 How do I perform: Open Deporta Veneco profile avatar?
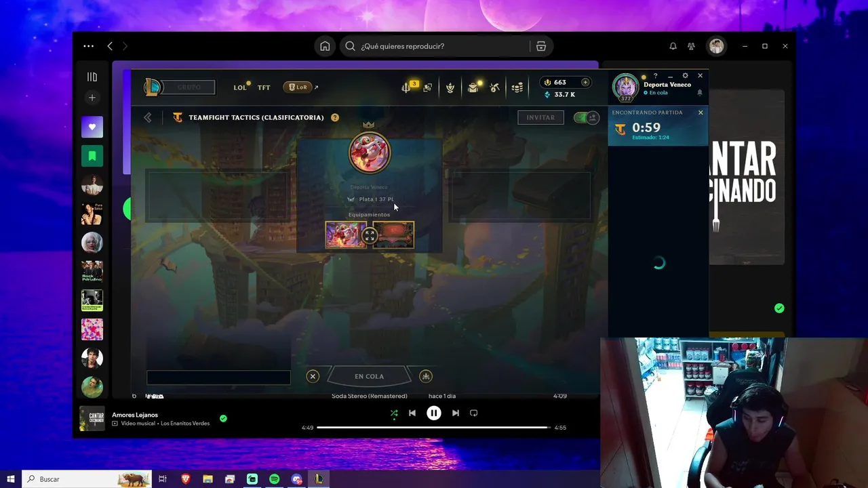[x=626, y=88]
